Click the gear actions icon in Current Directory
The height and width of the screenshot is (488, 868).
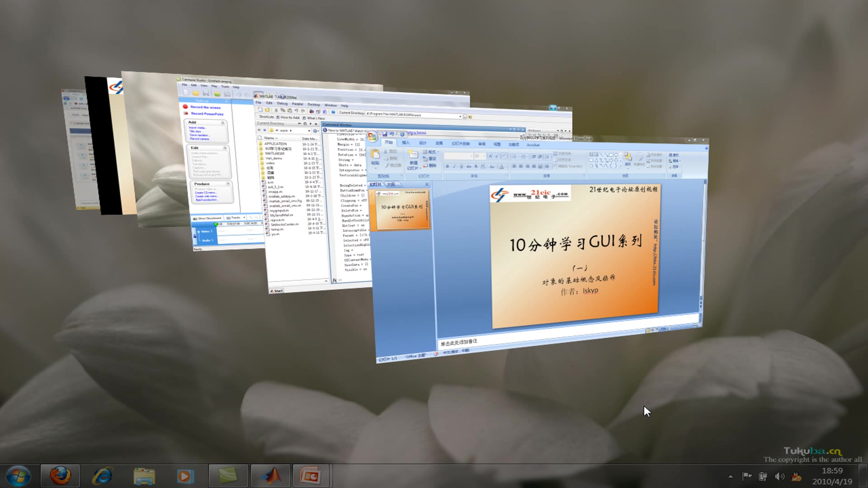(x=315, y=131)
